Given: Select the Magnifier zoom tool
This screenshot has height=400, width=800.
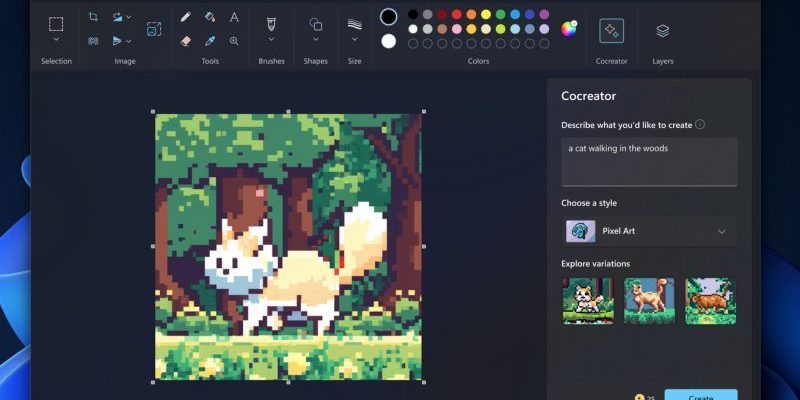Looking at the screenshot, I should click(x=234, y=41).
